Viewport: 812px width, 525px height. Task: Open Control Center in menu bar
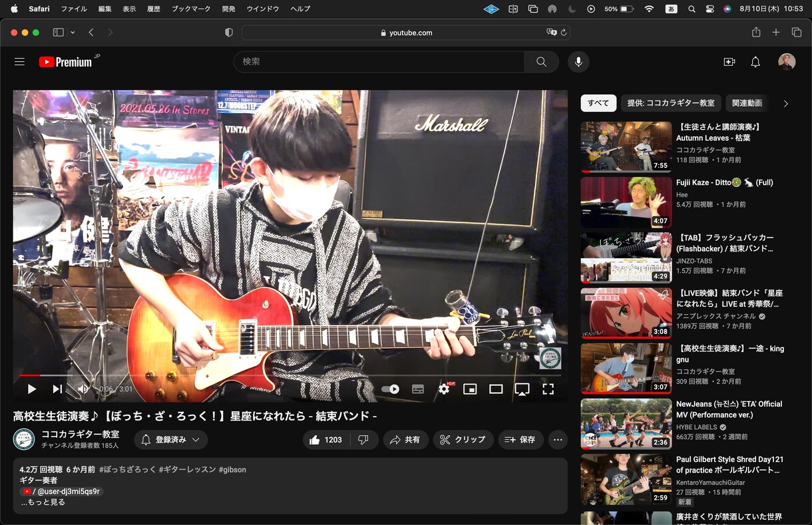pos(710,9)
